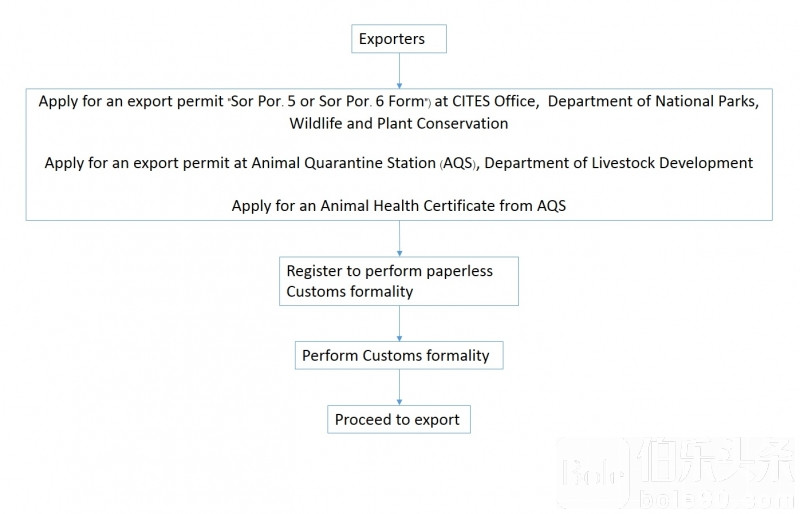Click the watermark logo in the corner
Screen dimensions: 800x514
click(595, 472)
